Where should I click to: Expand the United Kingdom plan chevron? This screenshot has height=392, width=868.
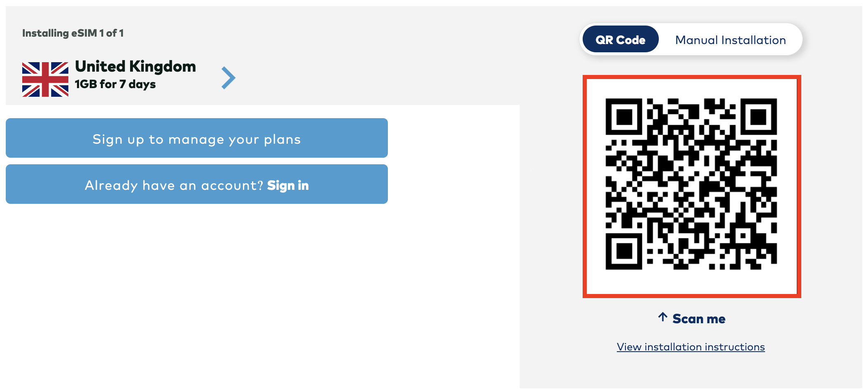pyautogui.click(x=229, y=78)
